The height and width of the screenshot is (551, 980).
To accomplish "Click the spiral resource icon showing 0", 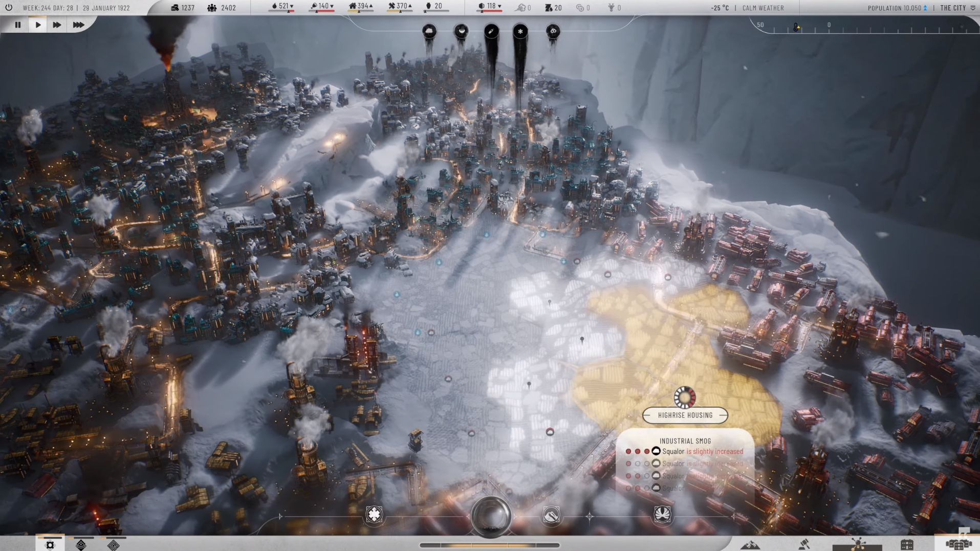I will 580,8.
